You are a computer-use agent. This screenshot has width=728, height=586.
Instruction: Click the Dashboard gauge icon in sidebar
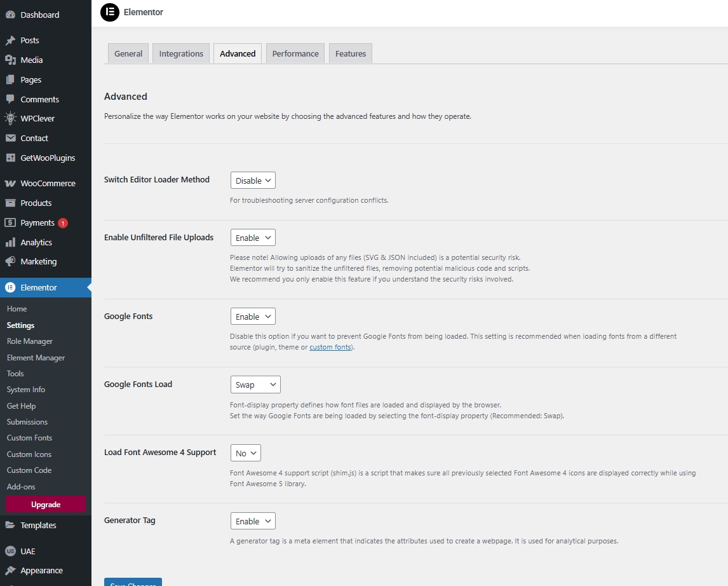tap(10, 15)
